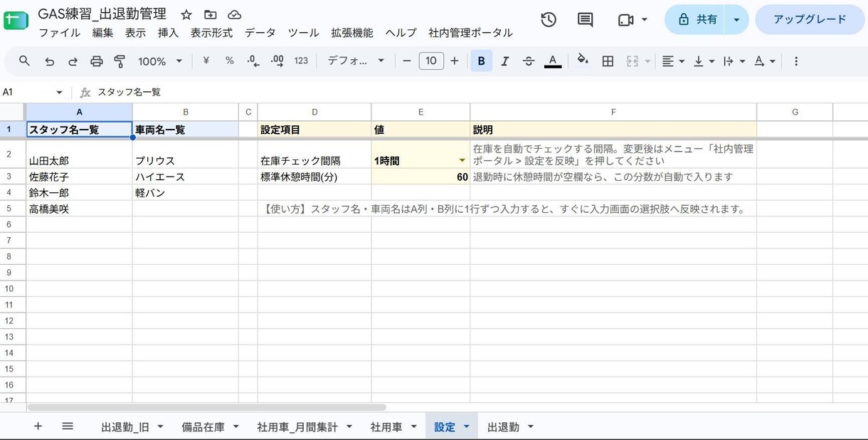Open the name box dropdown arrow
The image size is (868, 440).
click(x=59, y=93)
